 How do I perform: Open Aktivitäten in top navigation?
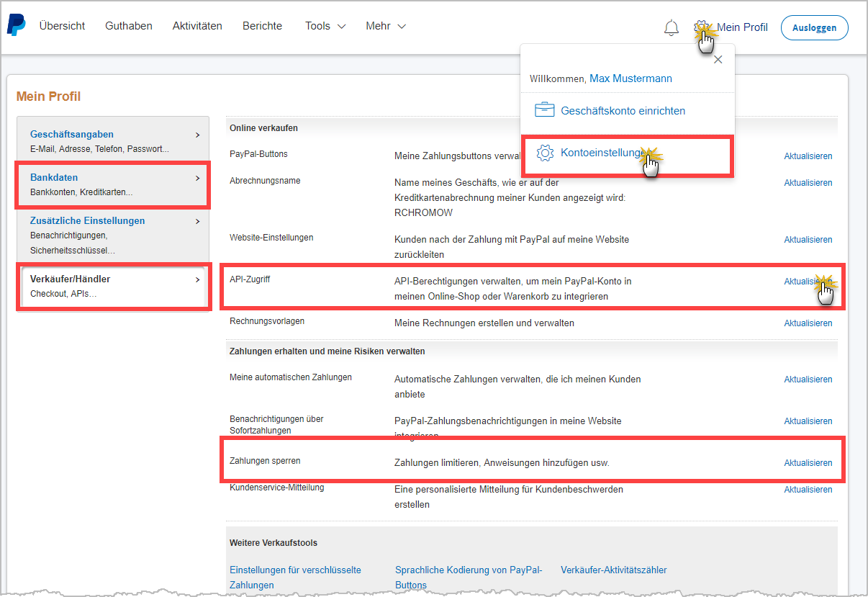[197, 26]
